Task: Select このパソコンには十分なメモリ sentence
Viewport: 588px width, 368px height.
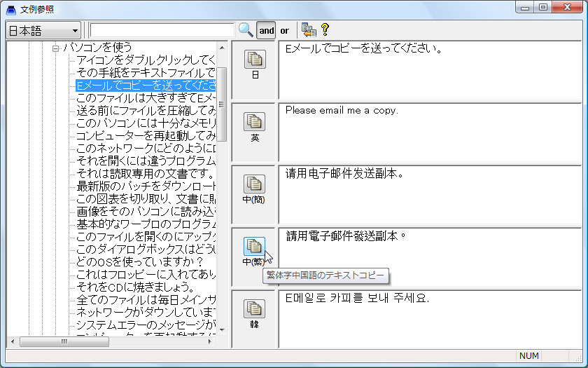Action: (x=146, y=123)
